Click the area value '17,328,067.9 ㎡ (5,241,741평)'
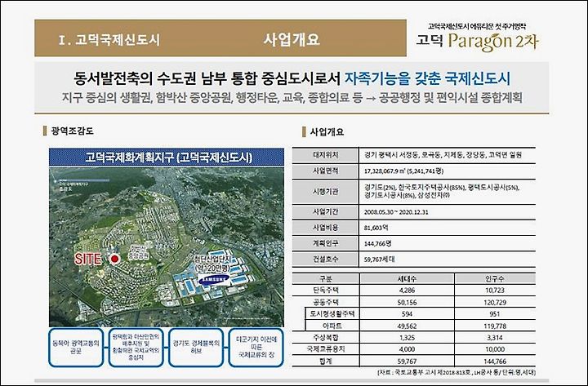The height and width of the screenshot is (386, 588). coord(403,171)
